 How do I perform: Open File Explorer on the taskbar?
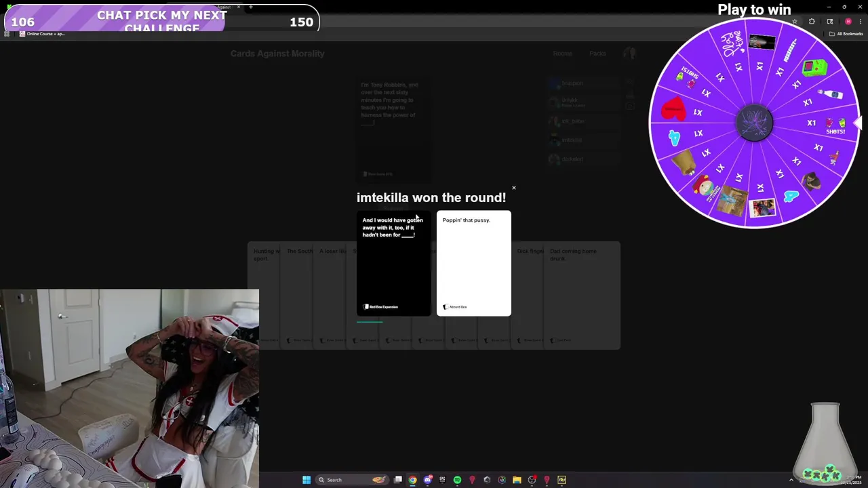[517, 480]
